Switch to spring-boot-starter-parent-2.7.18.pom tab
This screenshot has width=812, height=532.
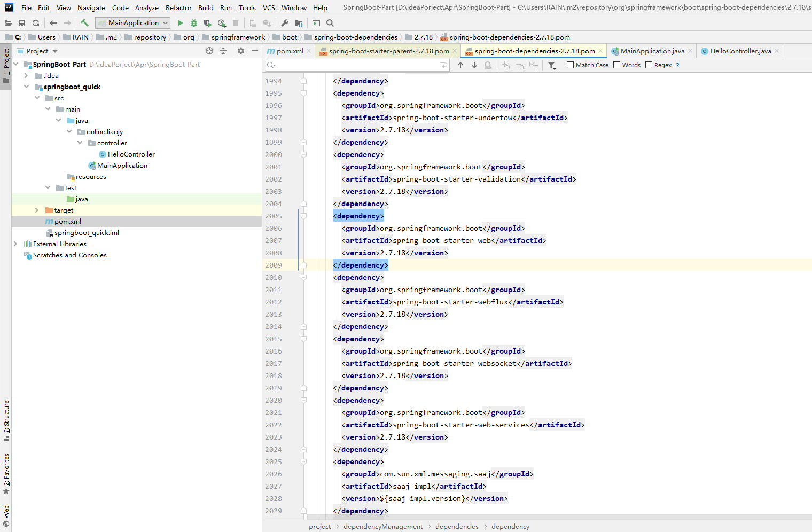[388, 51]
